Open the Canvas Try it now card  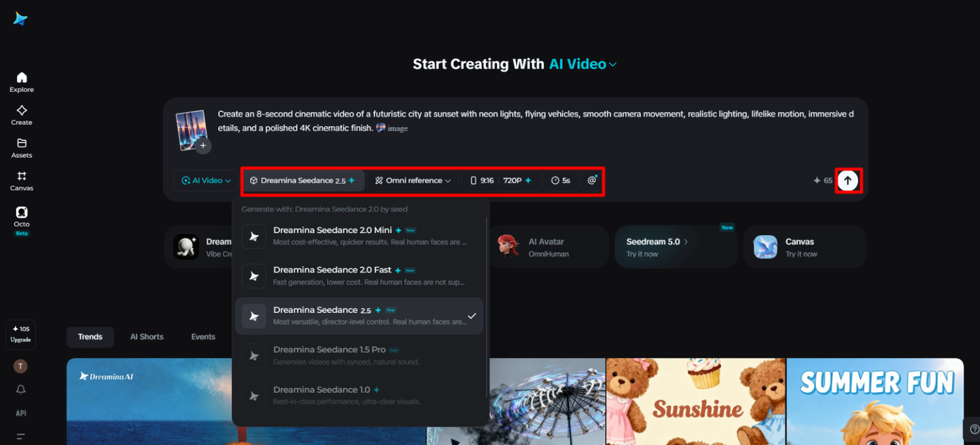coord(805,247)
